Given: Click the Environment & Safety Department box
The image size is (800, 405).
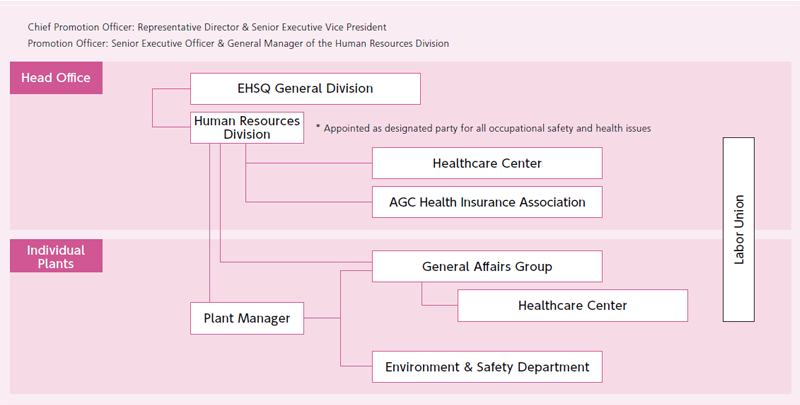Looking at the screenshot, I should coord(487,367).
